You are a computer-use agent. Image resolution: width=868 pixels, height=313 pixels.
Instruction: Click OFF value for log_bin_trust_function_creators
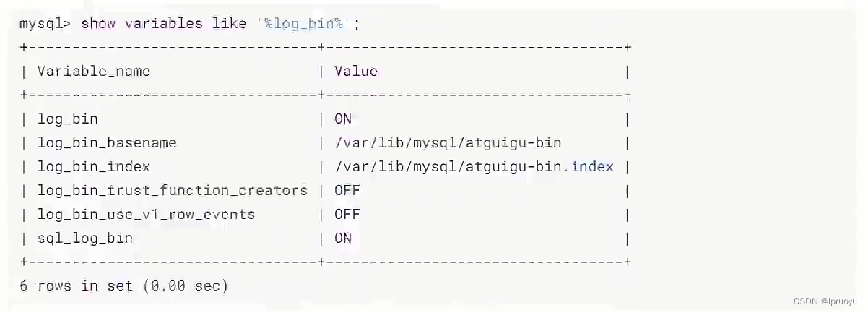[x=347, y=190]
